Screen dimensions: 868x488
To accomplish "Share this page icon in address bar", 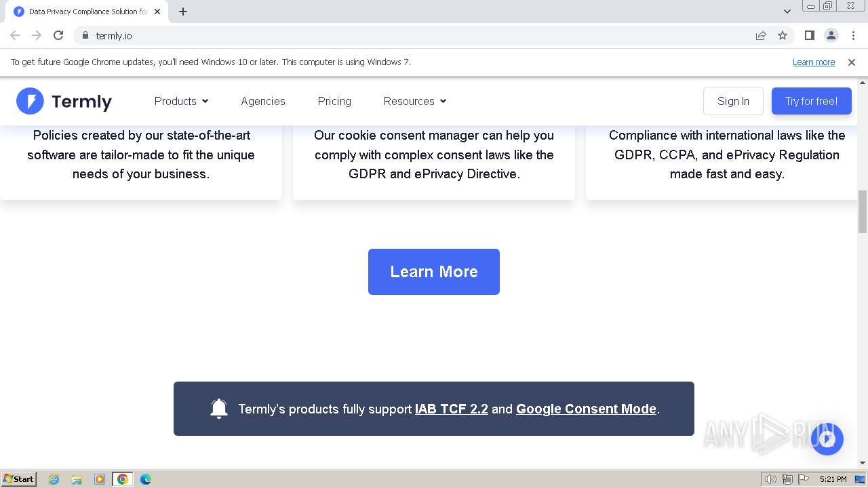I will pos(761,35).
